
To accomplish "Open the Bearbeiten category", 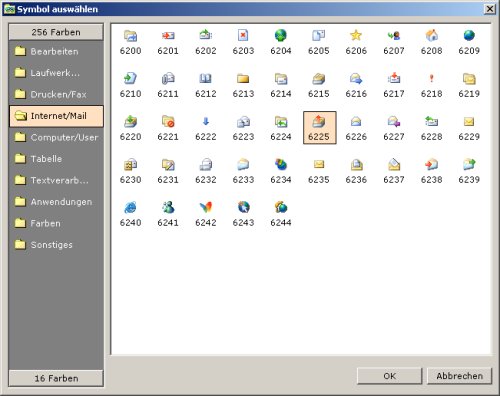I will tap(56, 51).
